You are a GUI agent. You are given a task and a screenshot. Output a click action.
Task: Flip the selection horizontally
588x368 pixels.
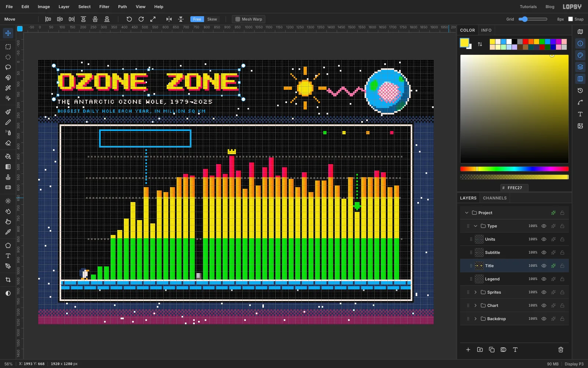pos(169,19)
